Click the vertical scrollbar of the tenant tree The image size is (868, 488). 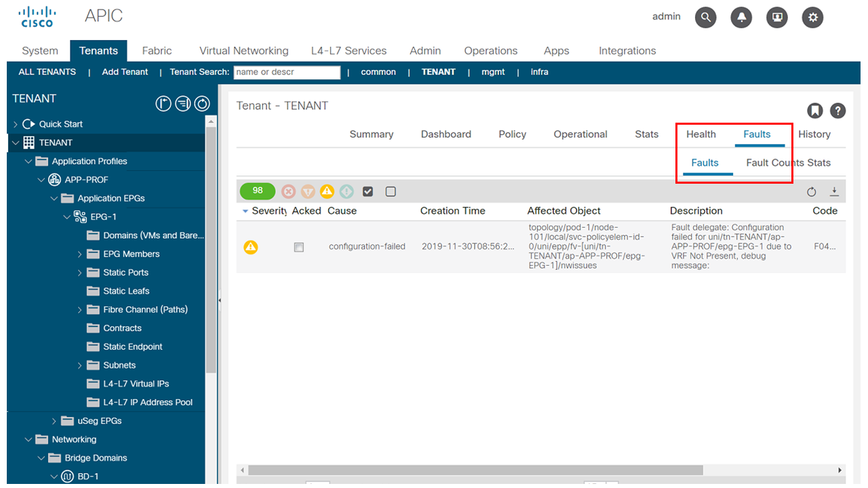tap(211, 249)
